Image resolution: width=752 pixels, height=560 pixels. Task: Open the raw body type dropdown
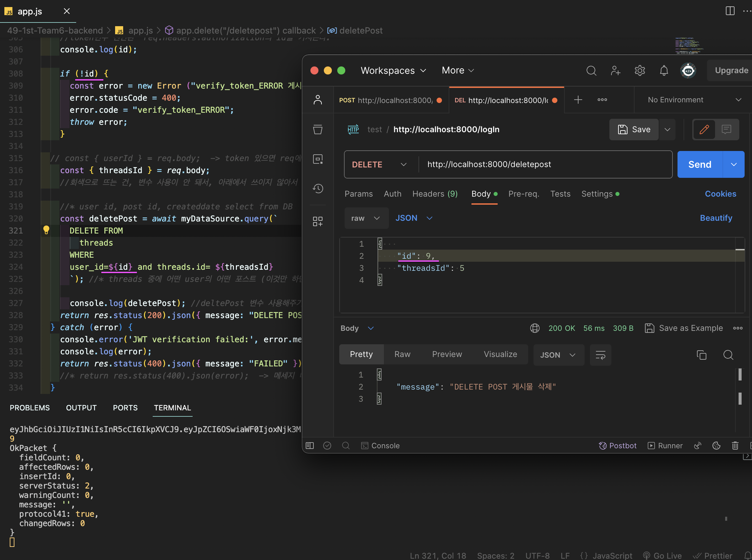pyautogui.click(x=366, y=218)
